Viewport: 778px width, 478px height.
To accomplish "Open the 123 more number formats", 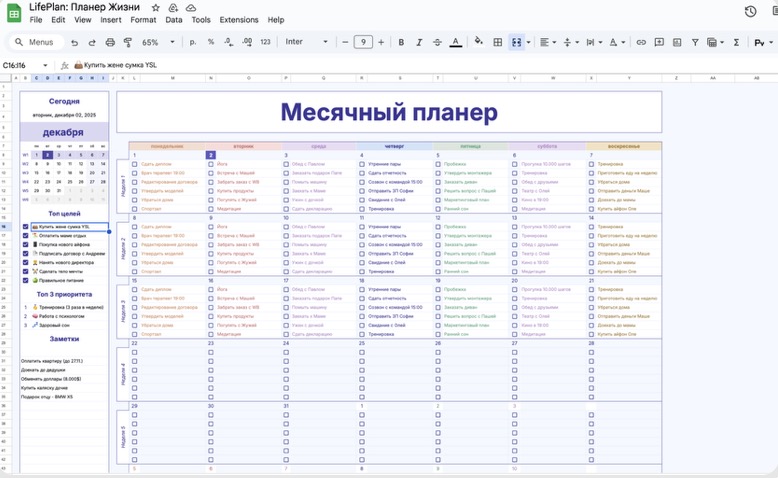I will pos(265,42).
